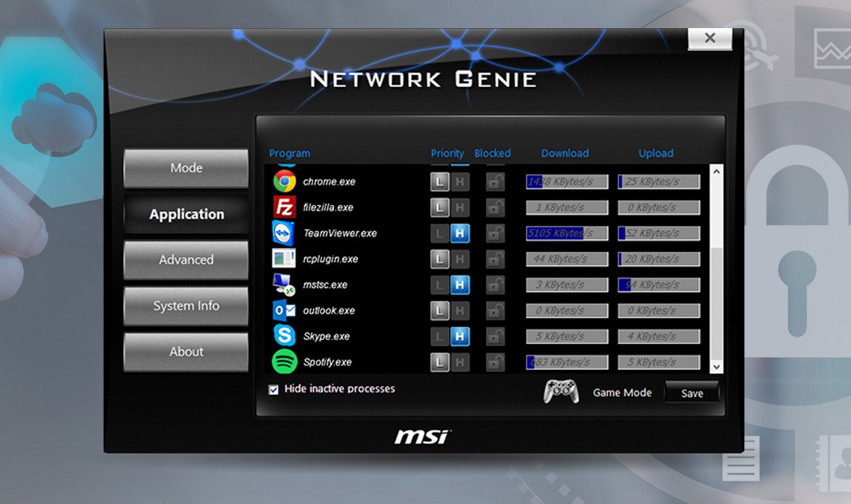Image resolution: width=851 pixels, height=504 pixels.
Task: Set Spotify.exe to high priority H
Action: coord(460,362)
